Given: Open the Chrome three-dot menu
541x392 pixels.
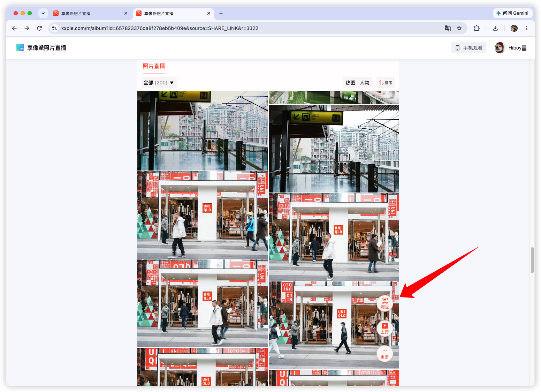Looking at the screenshot, I should tap(527, 28).
